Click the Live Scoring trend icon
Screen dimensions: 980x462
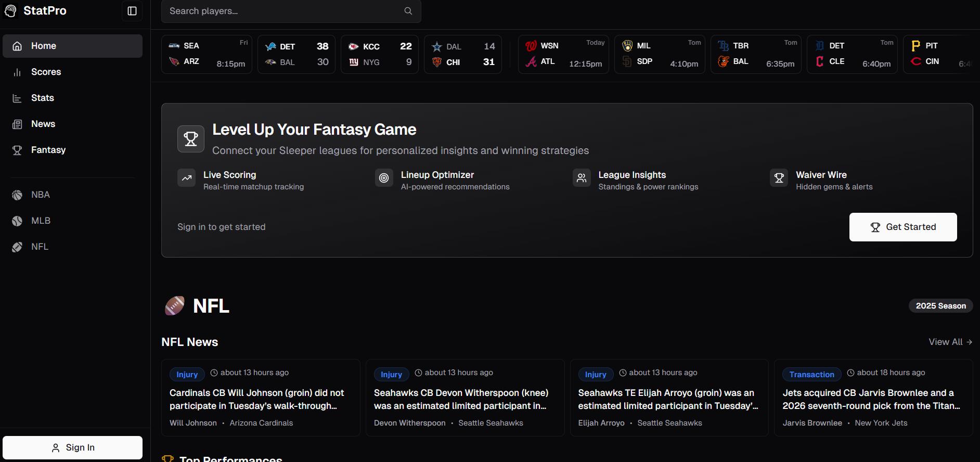(186, 178)
